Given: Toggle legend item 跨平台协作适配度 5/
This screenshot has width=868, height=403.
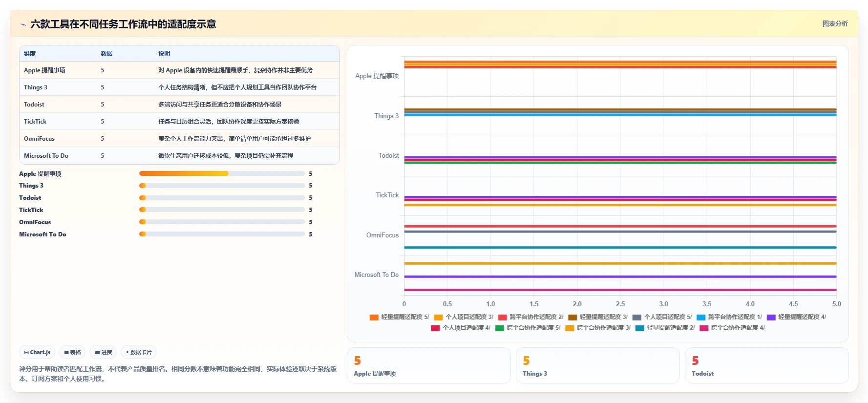Looking at the screenshot, I should point(528,328).
